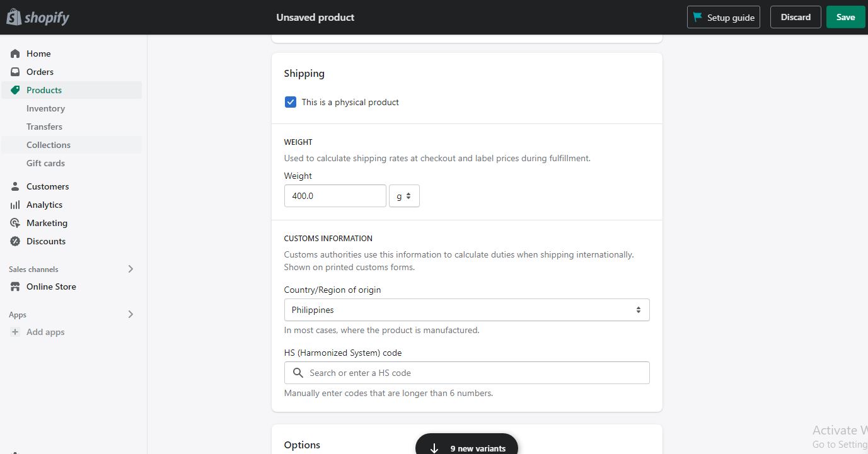The image size is (868, 454).
Task: Go to Collections in the sidebar
Action: pyautogui.click(x=49, y=145)
